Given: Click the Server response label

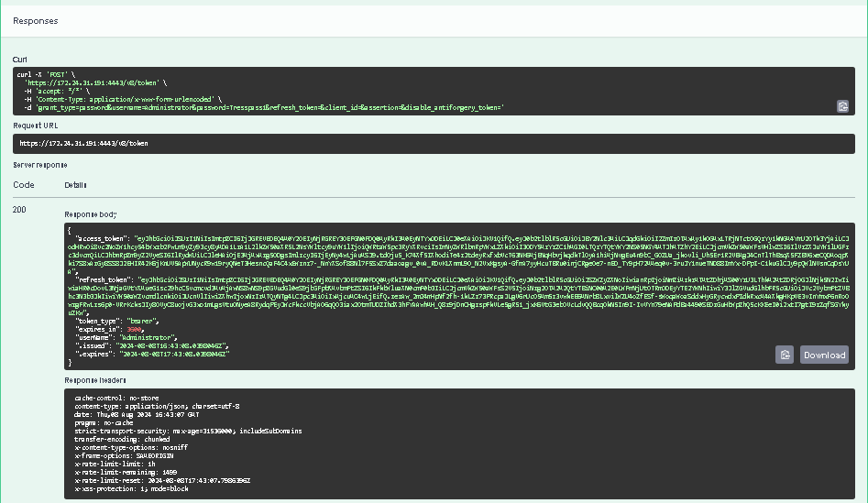Looking at the screenshot, I should click(x=39, y=165).
